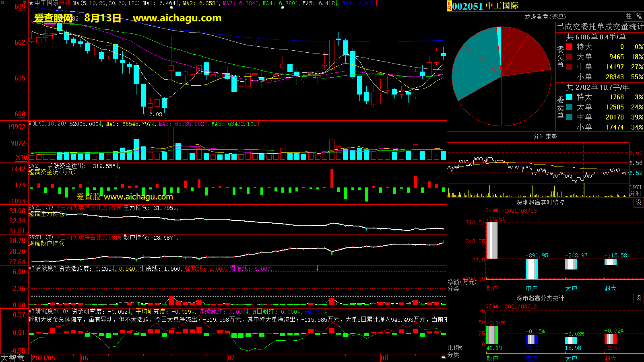The image size is (644, 362).
Task: Click the star icon before 中工国际
Action: [x=31, y=3]
